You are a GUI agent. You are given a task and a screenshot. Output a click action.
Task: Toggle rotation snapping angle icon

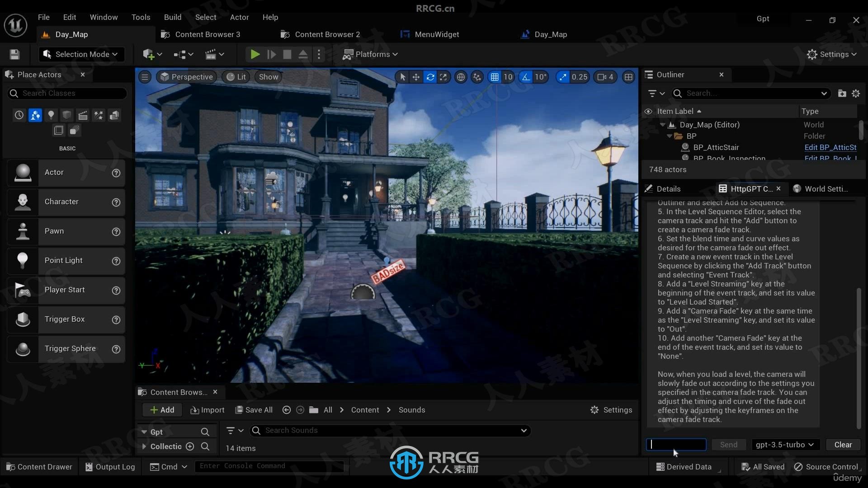526,77
